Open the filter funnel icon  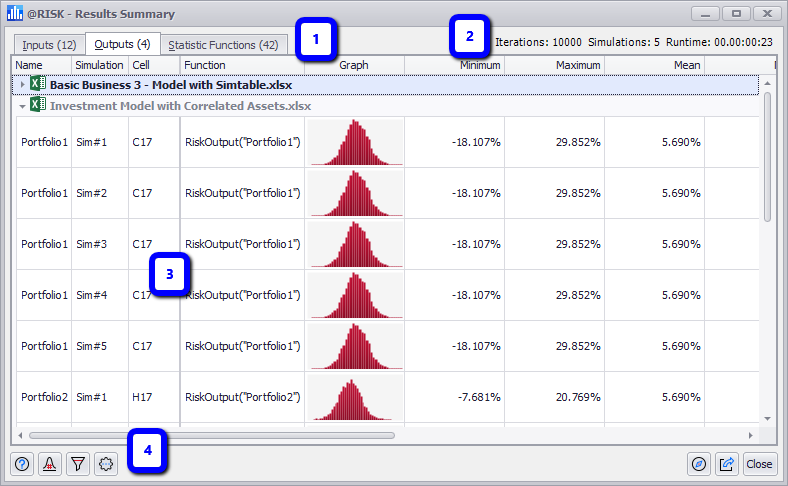click(78, 464)
